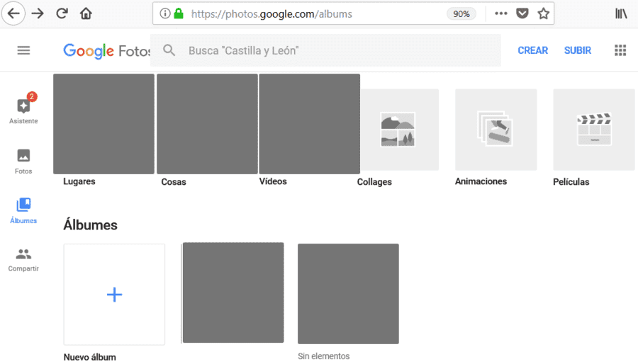Click the SUBIR upload button
Viewport: 638px width, 364px height.
pyautogui.click(x=577, y=50)
